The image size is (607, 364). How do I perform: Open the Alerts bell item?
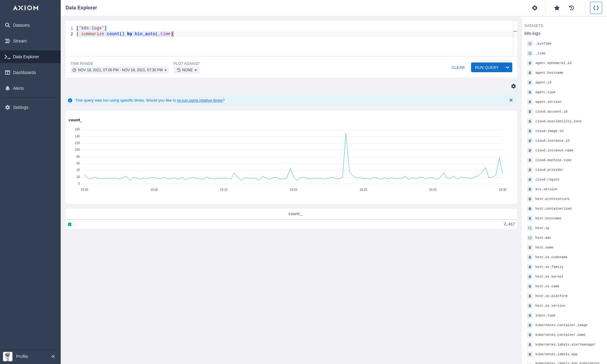coord(18,88)
